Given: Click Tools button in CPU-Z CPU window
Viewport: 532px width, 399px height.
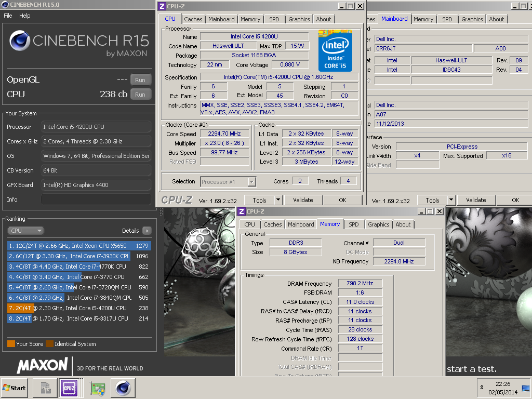Looking at the screenshot, I should tap(259, 200).
